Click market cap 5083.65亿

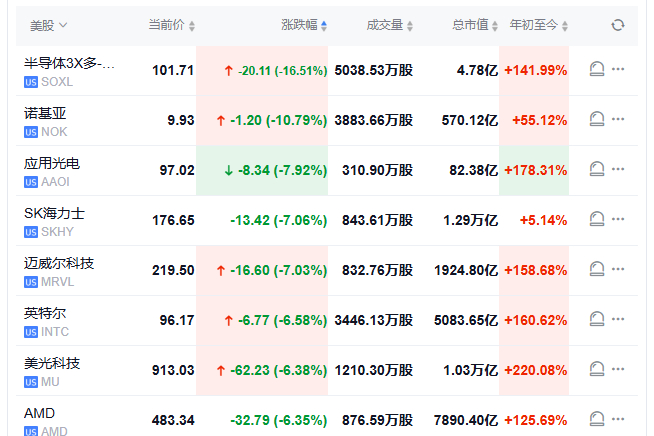click(466, 320)
